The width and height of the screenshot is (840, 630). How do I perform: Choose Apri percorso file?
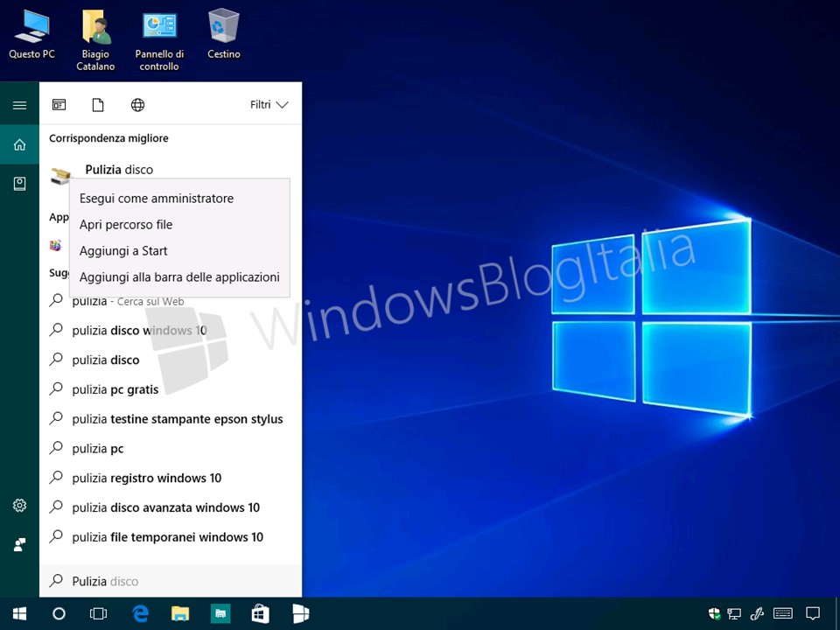[180, 225]
